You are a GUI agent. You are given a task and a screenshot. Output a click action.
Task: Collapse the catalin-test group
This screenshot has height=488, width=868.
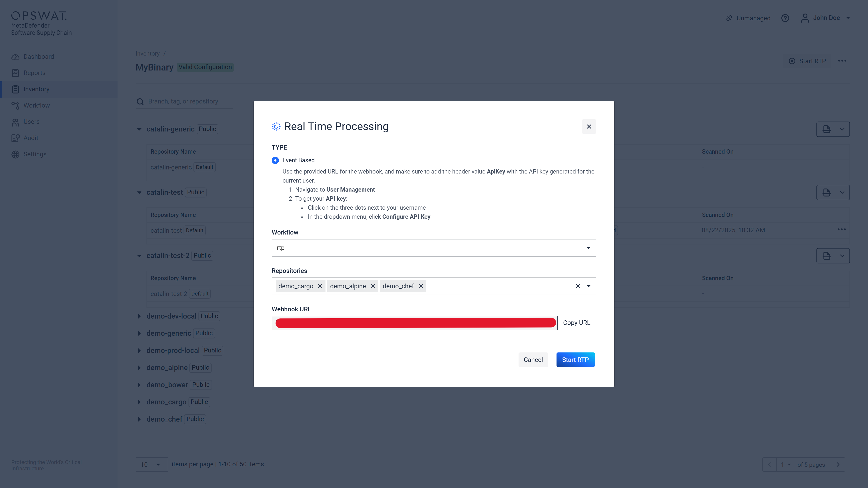click(139, 193)
